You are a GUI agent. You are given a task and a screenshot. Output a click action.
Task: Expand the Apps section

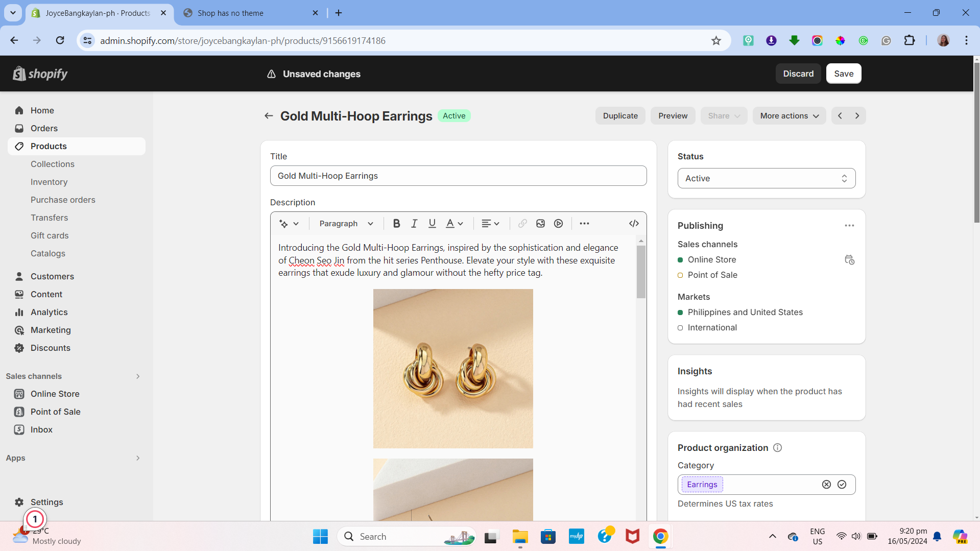coord(138,458)
